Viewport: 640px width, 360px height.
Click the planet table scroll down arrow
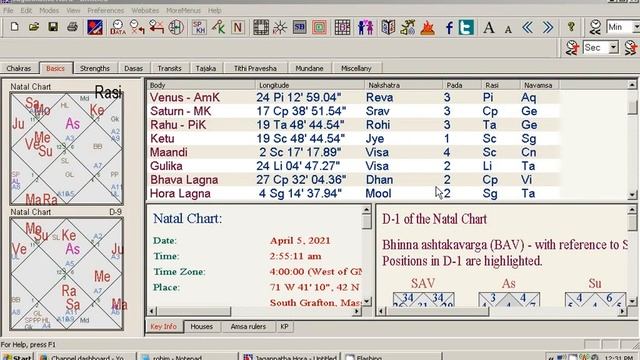coord(632,195)
